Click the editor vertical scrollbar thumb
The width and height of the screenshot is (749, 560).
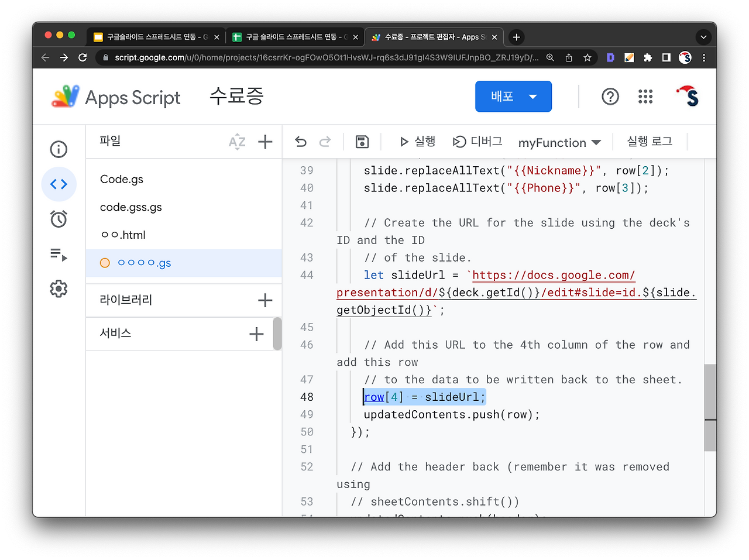click(710, 408)
